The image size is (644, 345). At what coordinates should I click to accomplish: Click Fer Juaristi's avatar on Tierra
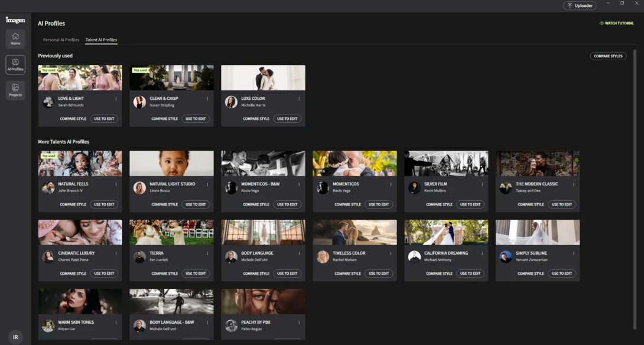pyautogui.click(x=139, y=257)
